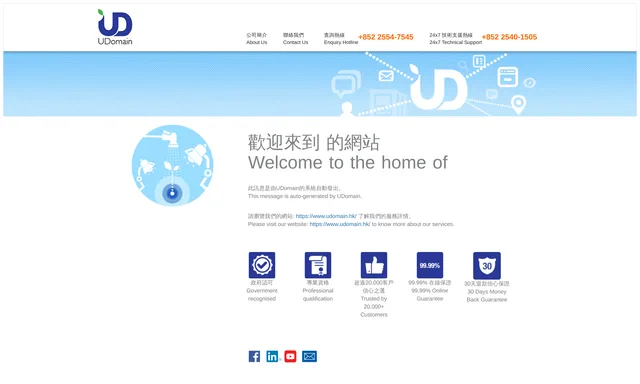This screenshot has width=640, height=384.
Task: Click the 99.99% Online Guarantee icon
Action: [430, 265]
